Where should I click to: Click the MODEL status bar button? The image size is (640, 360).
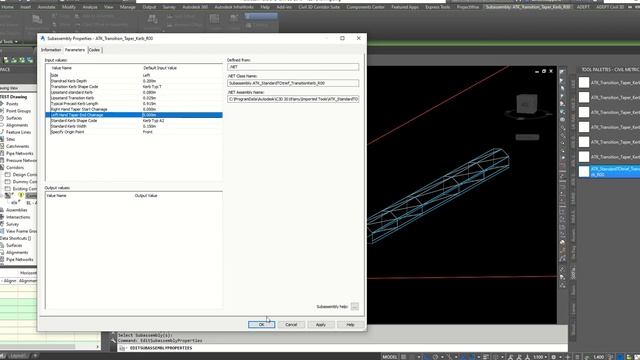pos(390,357)
